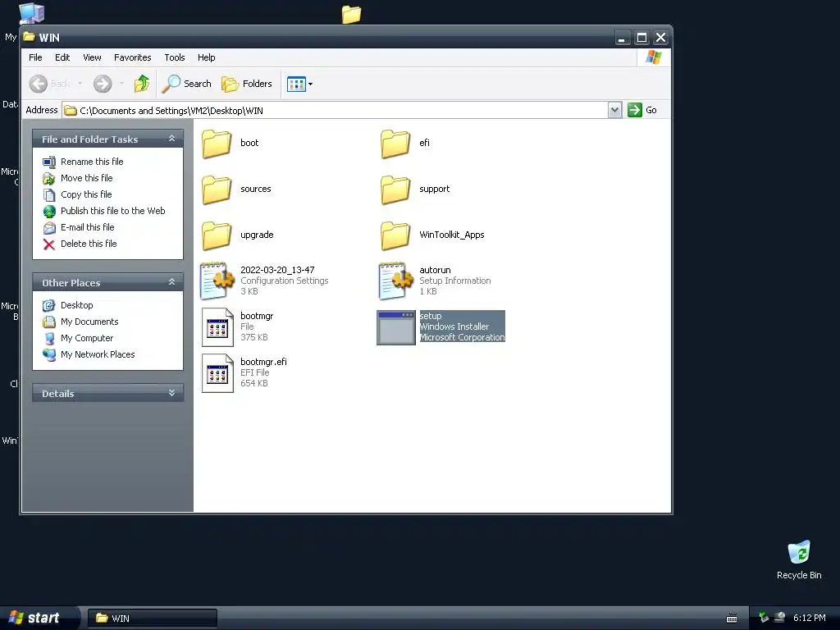Open the boot folder icon

(x=217, y=144)
